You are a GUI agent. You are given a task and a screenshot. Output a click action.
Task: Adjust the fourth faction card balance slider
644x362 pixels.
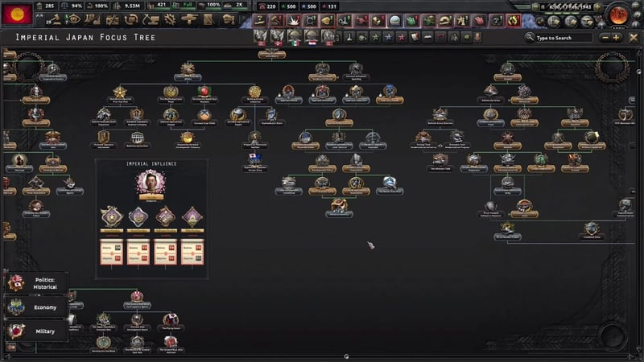coord(192,253)
